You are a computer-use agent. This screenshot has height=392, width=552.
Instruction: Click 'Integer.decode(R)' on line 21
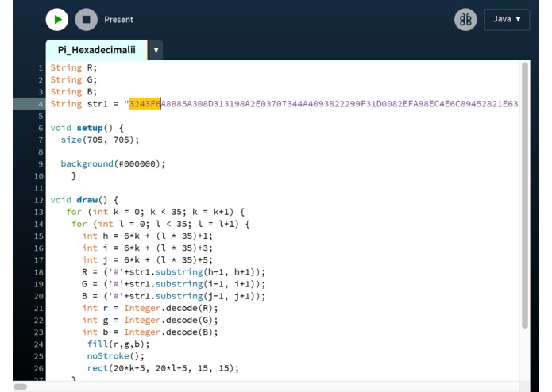click(168, 309)
